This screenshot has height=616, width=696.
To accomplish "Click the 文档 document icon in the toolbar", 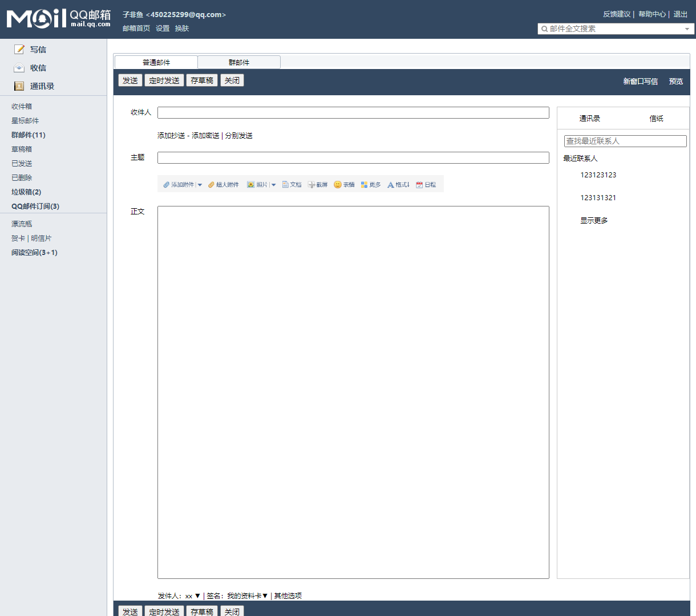I will [288, 184].
